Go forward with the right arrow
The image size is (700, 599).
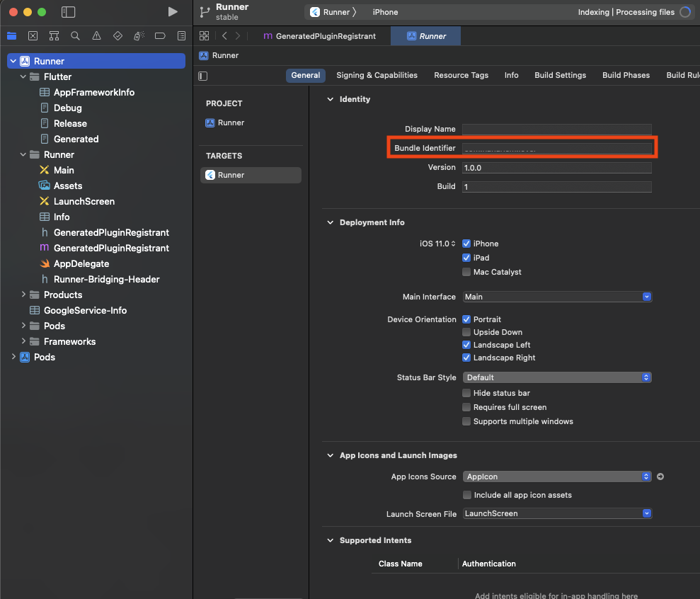pyautogui.click(x=238, y=35)
